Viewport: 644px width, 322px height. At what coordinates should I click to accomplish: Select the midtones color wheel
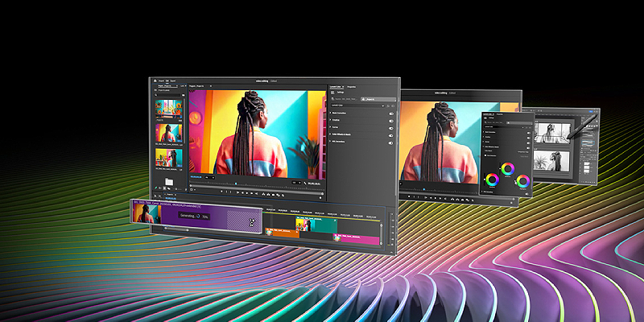(x=507, y=169)
